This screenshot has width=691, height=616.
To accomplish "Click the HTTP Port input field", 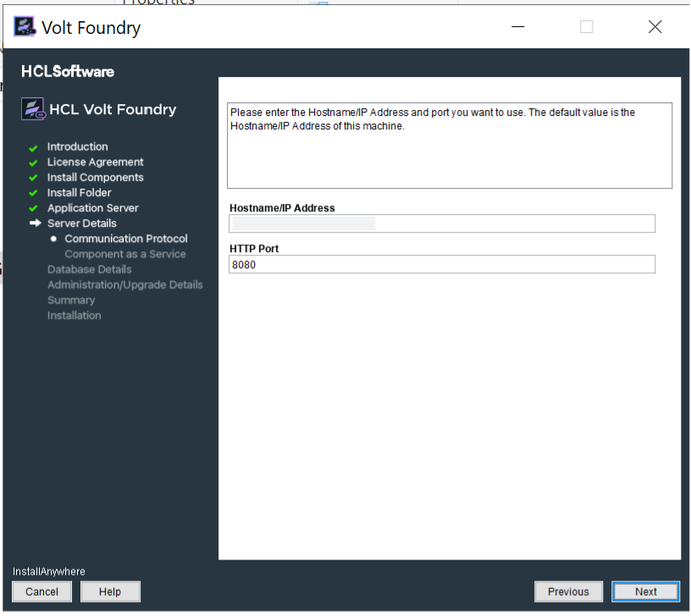I will coord(441,265).
